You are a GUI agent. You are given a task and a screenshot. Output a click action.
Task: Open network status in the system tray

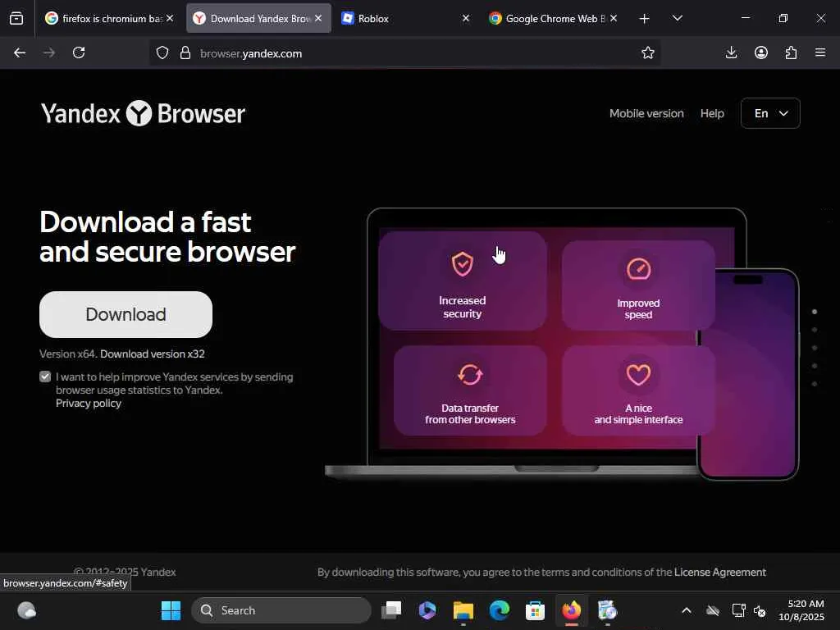click(x=738, y=610)
